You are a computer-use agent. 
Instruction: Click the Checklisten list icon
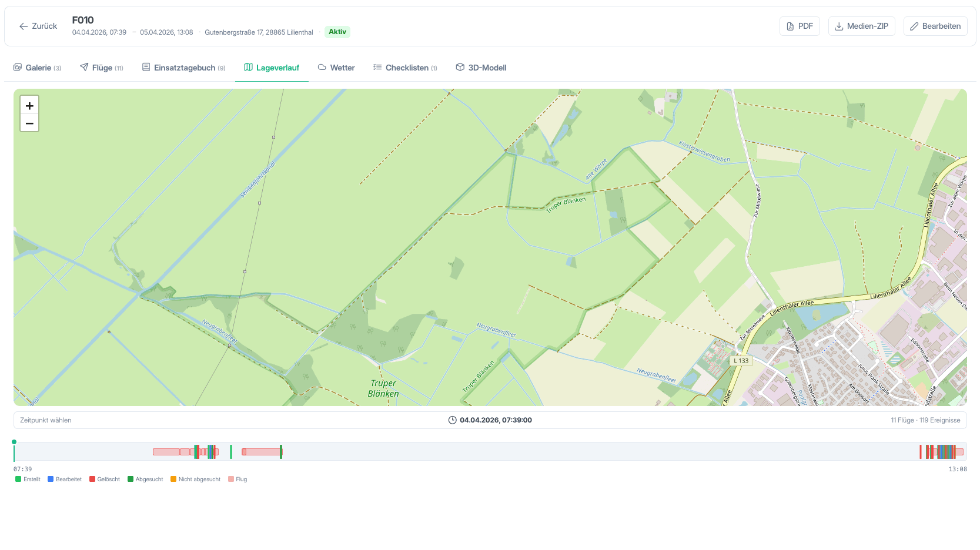pos(377,68)
